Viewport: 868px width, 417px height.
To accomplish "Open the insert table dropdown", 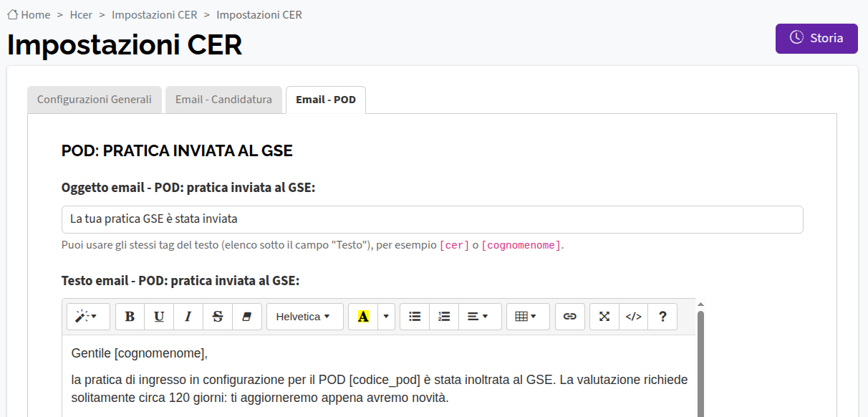I will pyautogui.click(x=526, y=316).
